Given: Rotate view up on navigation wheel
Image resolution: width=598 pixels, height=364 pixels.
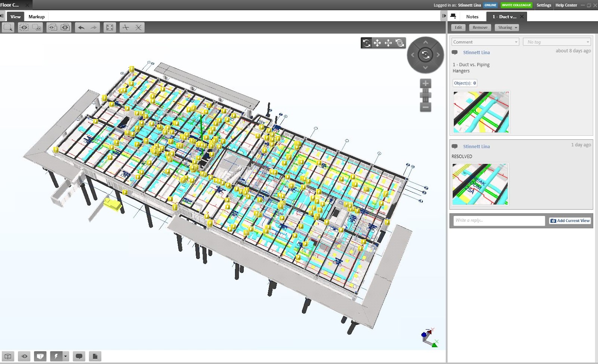Looking at the screenshot, I should tap(425, 42).
